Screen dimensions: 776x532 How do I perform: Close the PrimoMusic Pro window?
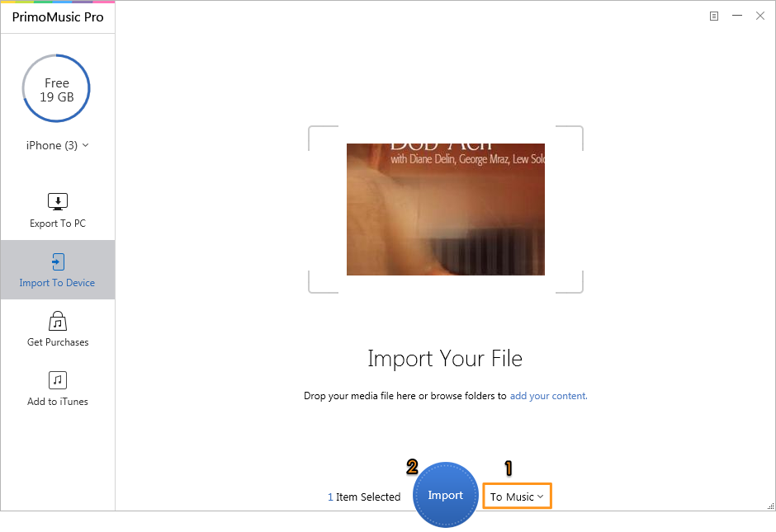click(x=760, y=16)
